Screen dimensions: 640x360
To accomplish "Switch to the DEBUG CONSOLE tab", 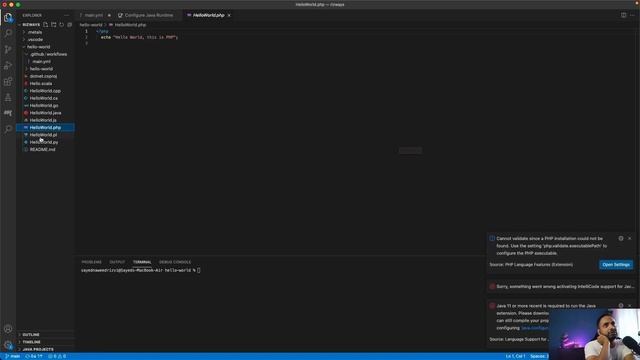I will tap(175, 262).
